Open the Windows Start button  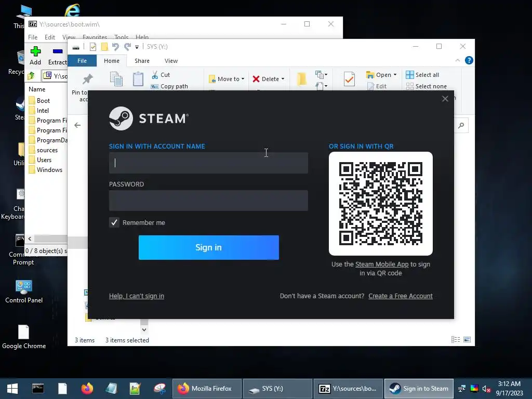pyautogui.click(x=12, y=389)
